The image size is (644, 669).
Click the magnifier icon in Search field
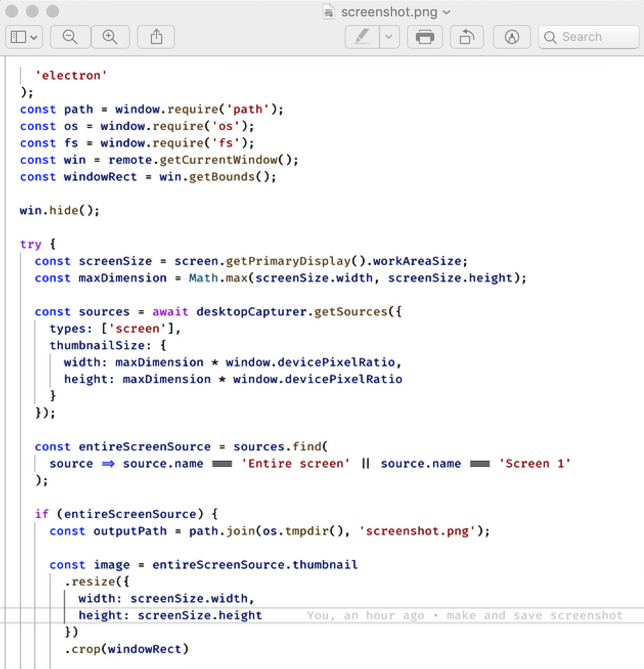pos(550,37)
